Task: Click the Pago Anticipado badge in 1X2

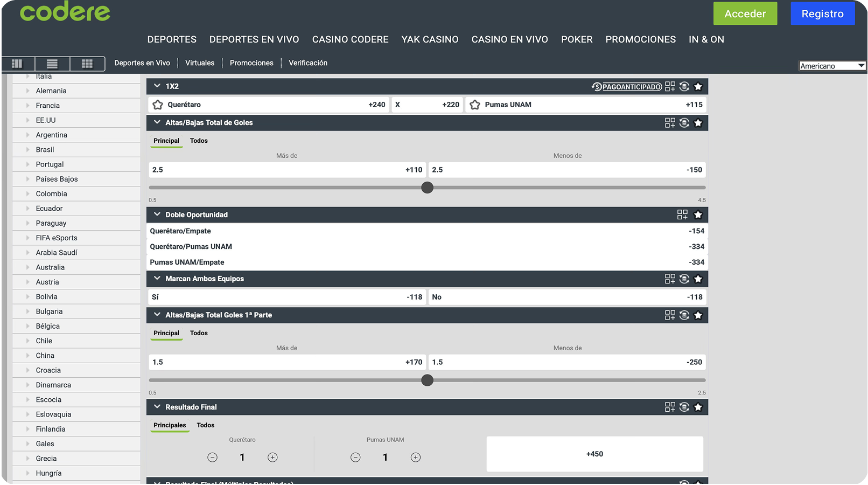Action: 627,87
